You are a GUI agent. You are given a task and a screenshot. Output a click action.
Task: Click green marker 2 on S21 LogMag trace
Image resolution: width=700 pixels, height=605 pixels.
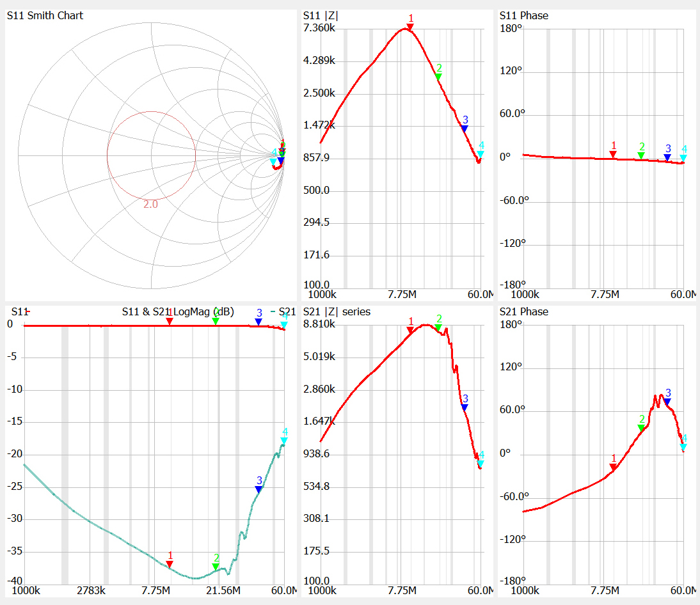pyautogui.click(x=216, y=566)
